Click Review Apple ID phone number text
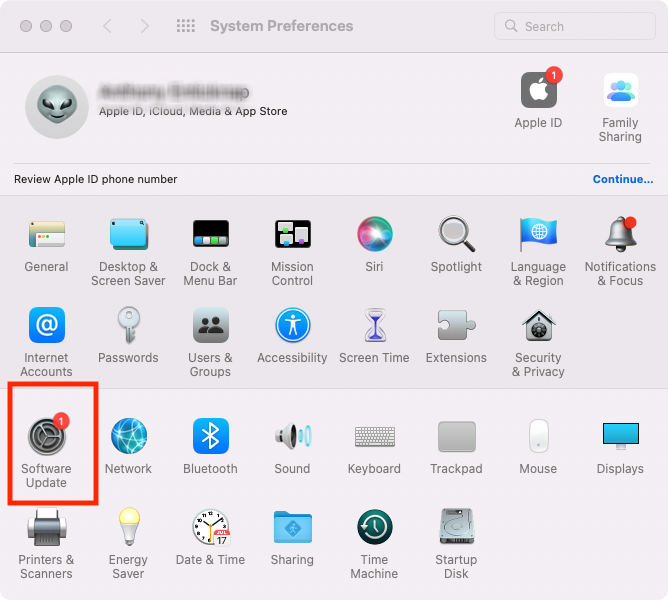This screenshot has width=668, height=600. point(96,179)
